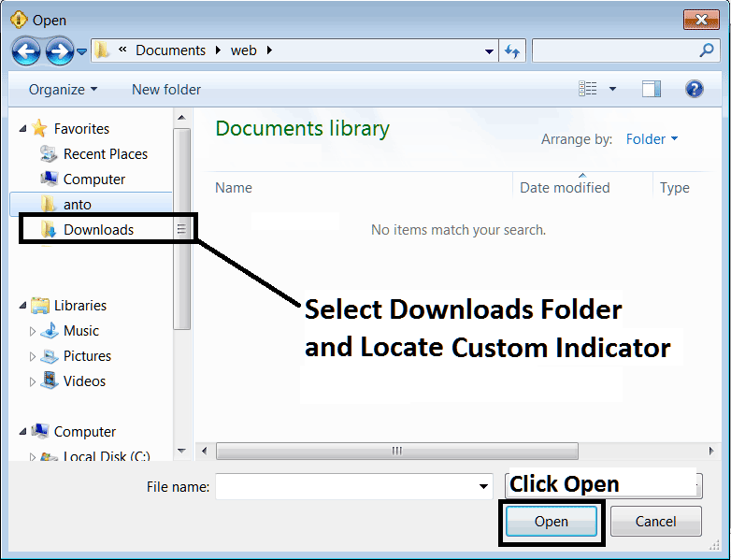This screenshot has height=560, width=731.
Task: Click the refresh button beside address bar
Action: coord(511,51)
